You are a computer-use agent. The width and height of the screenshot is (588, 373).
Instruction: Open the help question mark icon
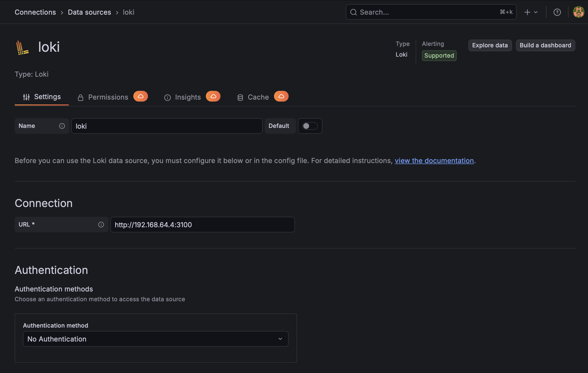[557, 12]
